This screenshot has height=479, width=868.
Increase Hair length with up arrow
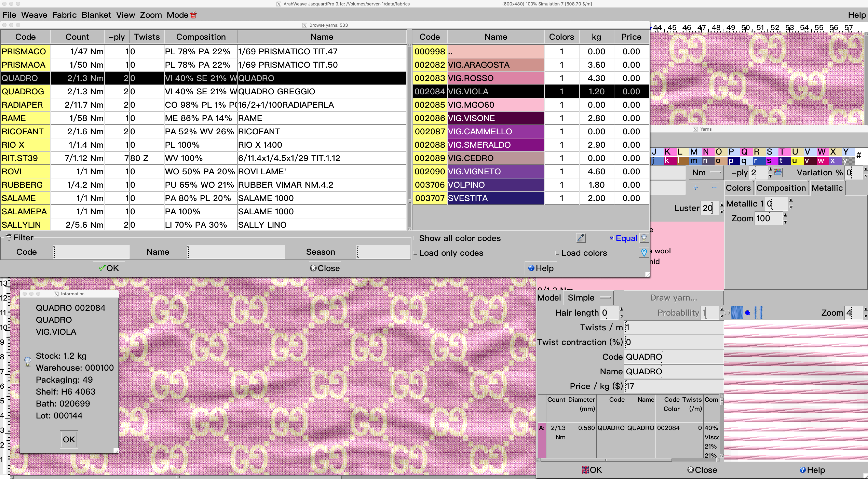pos(621,310)
